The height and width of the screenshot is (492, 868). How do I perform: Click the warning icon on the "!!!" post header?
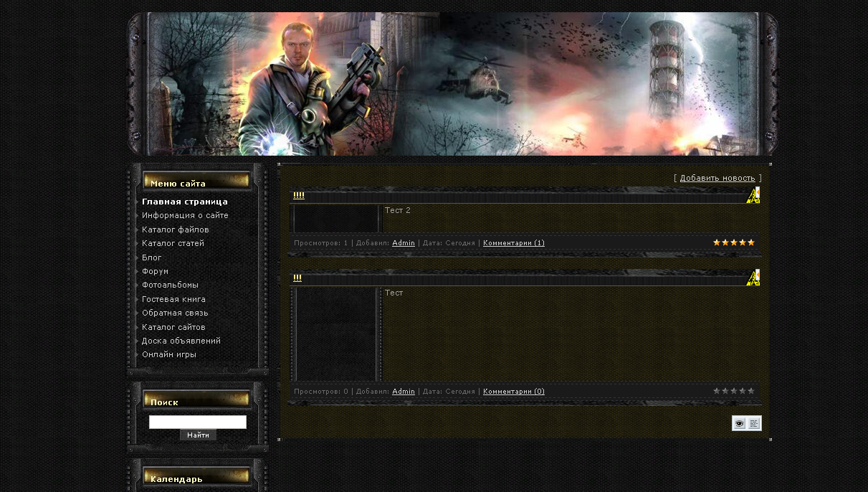(x=753, y=278)
